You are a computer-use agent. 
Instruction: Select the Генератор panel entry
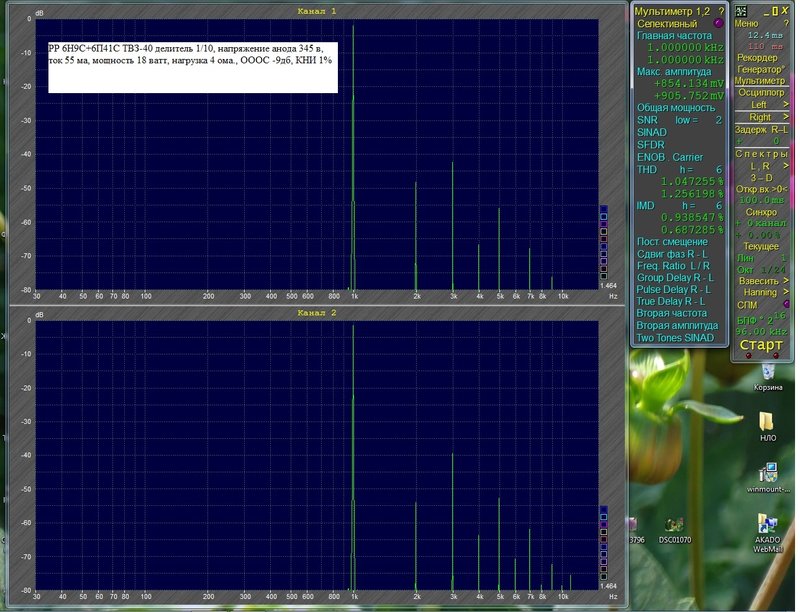coord(761,70)
